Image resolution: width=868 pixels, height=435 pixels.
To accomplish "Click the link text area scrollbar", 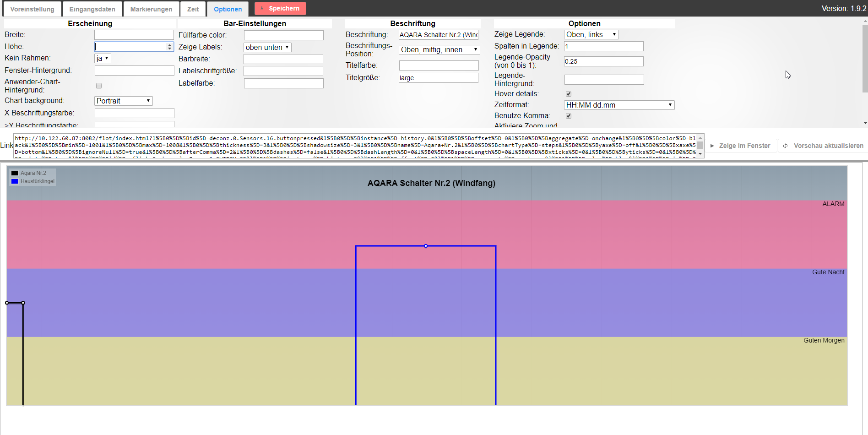I will (x=700, y=146).
